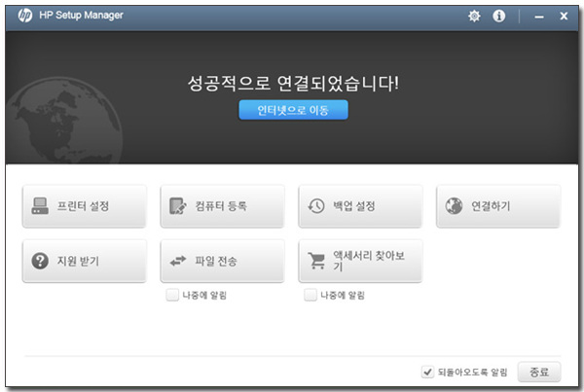This screenshot has width=584, height=392.
Task: Select the 백업 설정 clock icon
Action: coord(316,206)
